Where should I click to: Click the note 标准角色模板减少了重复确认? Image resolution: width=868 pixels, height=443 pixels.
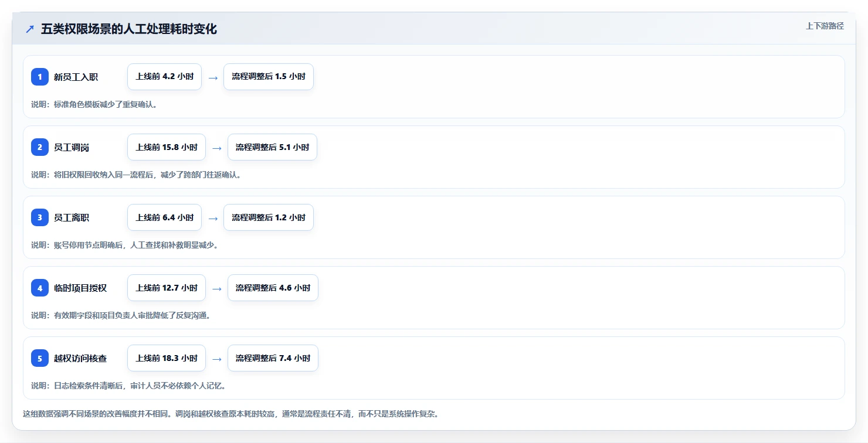[x=94, y=104]
